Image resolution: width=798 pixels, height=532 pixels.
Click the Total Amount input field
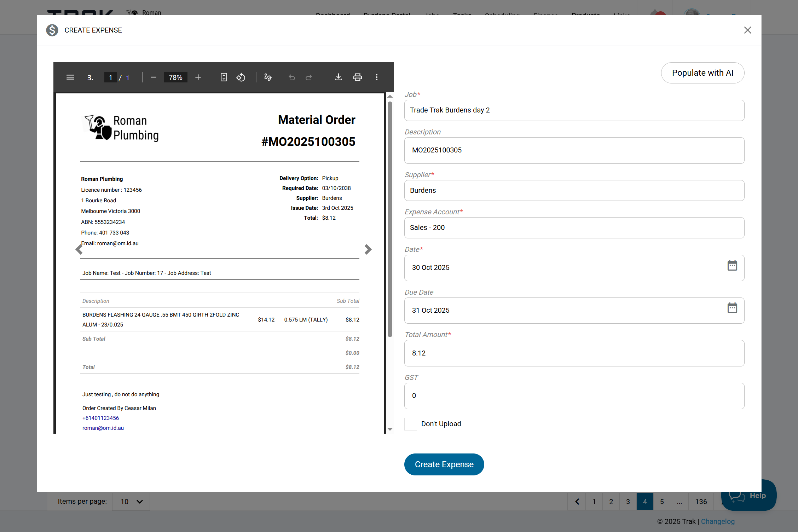pos(574,353)
